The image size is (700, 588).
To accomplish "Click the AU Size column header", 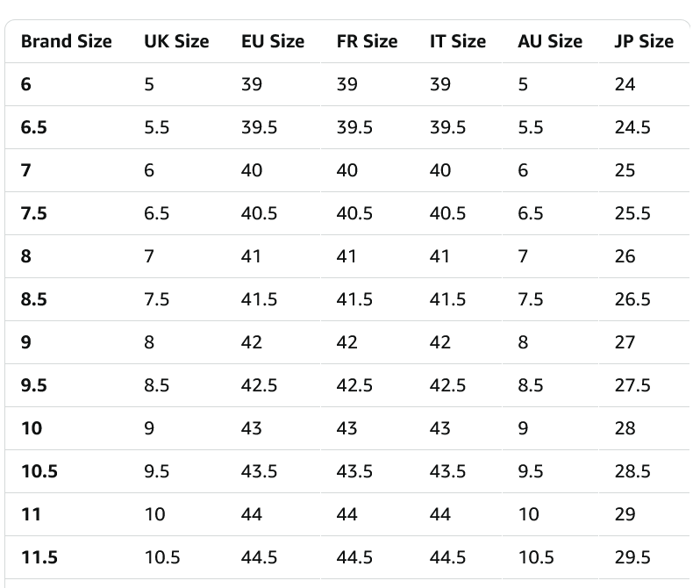I will pyautogui.click(x=550, y=41).
